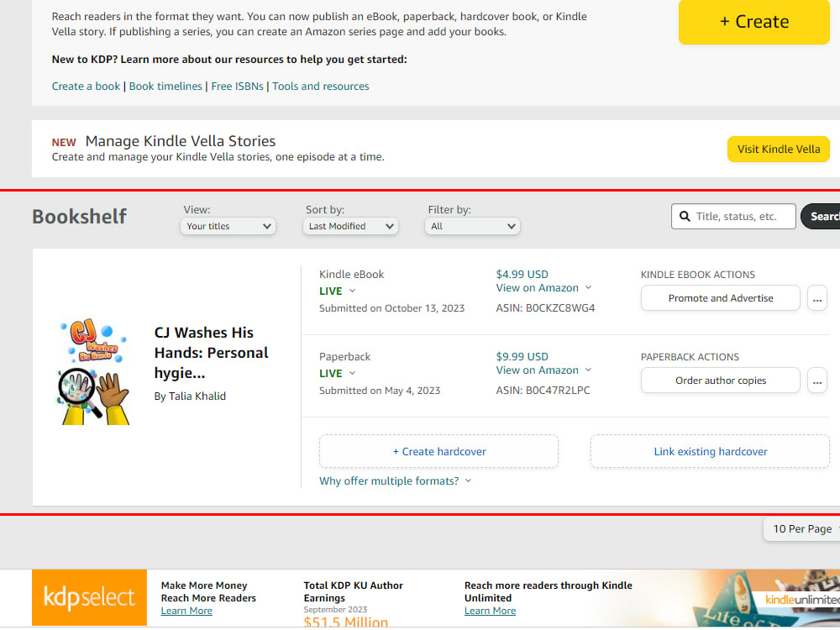The height and width of the screenshot is (630, 840).
Task: Click the ASIN B0CKZC8WG4 text
Action: (x=545, y=308)
